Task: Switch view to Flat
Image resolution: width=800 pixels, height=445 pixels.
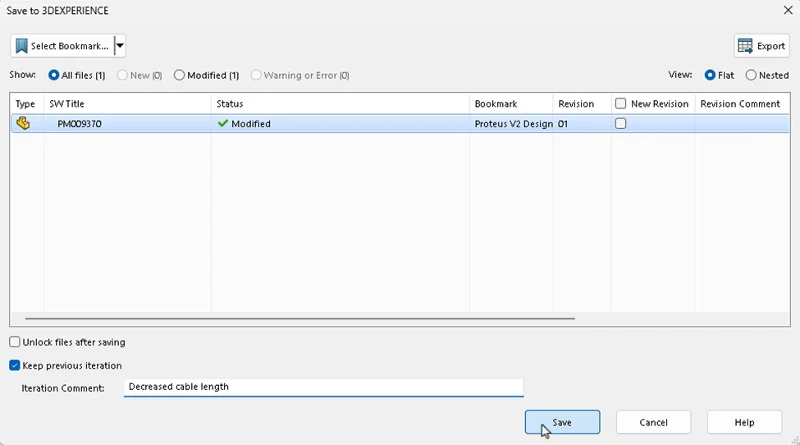Action: point(719,75)
